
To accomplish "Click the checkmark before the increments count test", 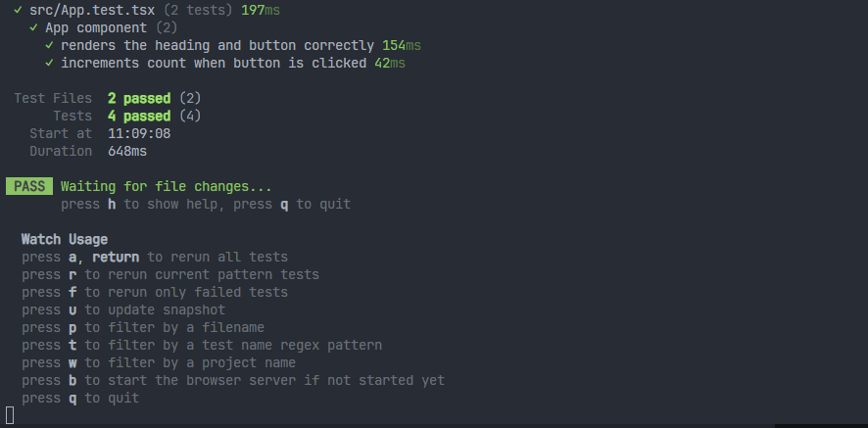I will [x=49, y=63].
